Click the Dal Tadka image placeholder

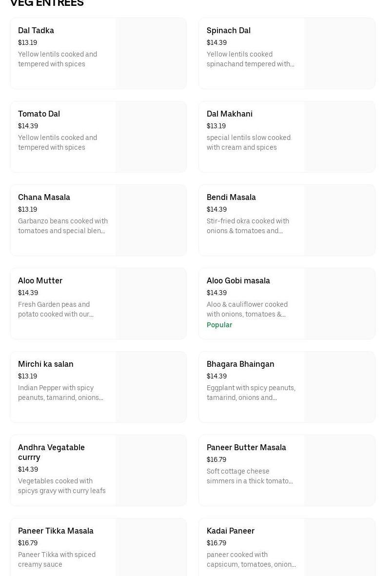pyautogui.click(x=151, y=54)
